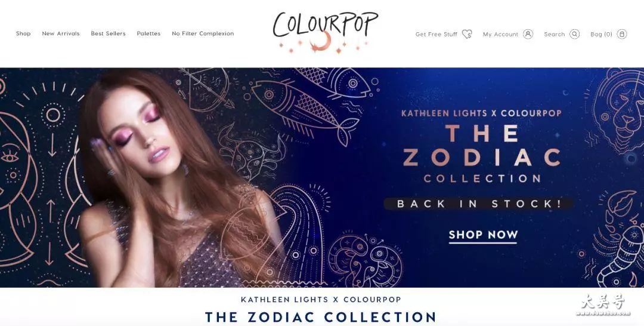
Task: Open the Best Sellers menu item
Action: pos(109,33)
